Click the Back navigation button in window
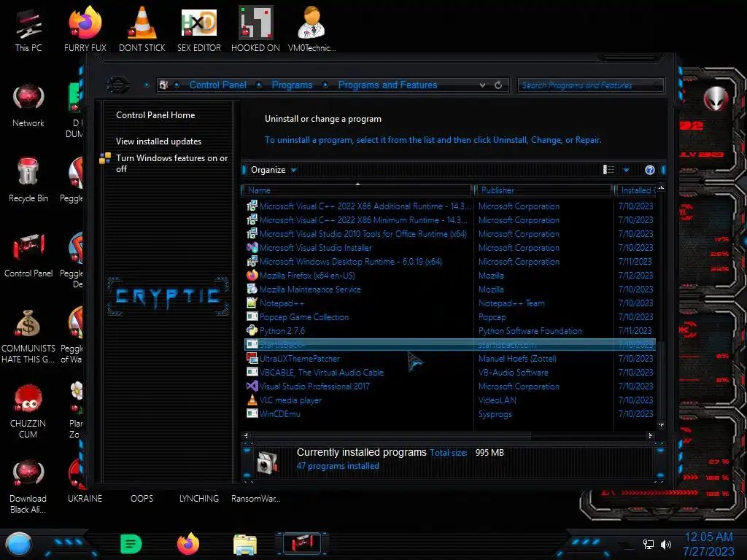This screenshot has width=747, height=560. 117,85
